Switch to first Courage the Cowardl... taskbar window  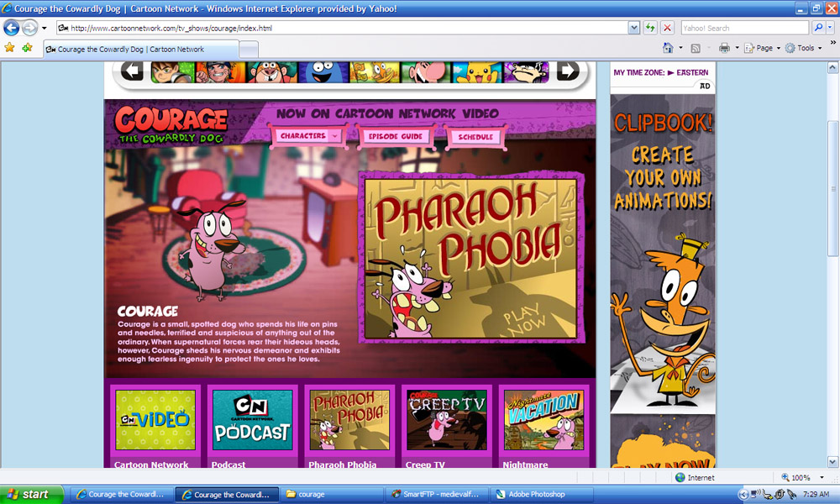tap(122, 495)
